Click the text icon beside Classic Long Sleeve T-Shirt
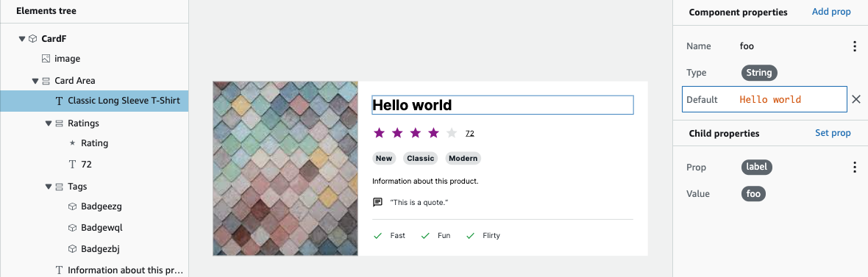This screenshot has width=868, height=277. pyautogui.click(x=60, y=101)
